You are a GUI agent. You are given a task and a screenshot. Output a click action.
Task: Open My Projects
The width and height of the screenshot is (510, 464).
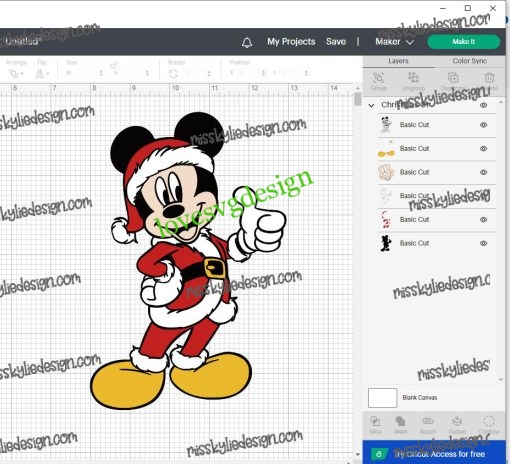(x=291, y=42)
